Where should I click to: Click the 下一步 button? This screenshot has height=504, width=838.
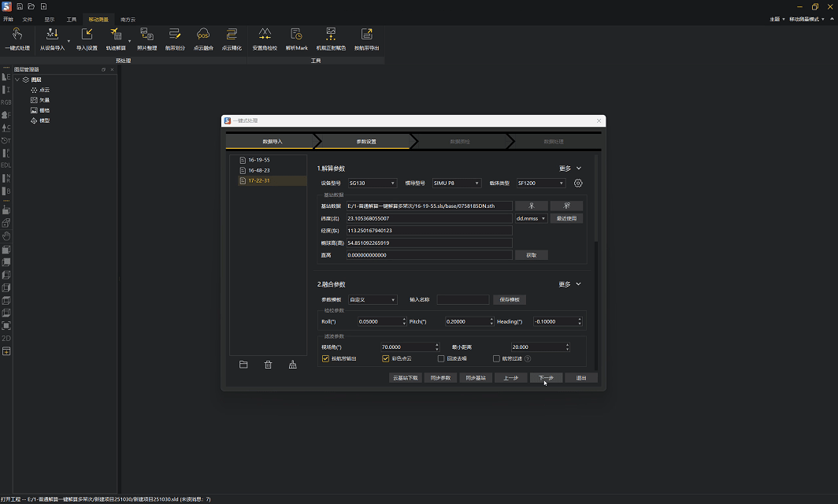click(x=545, y=378)
